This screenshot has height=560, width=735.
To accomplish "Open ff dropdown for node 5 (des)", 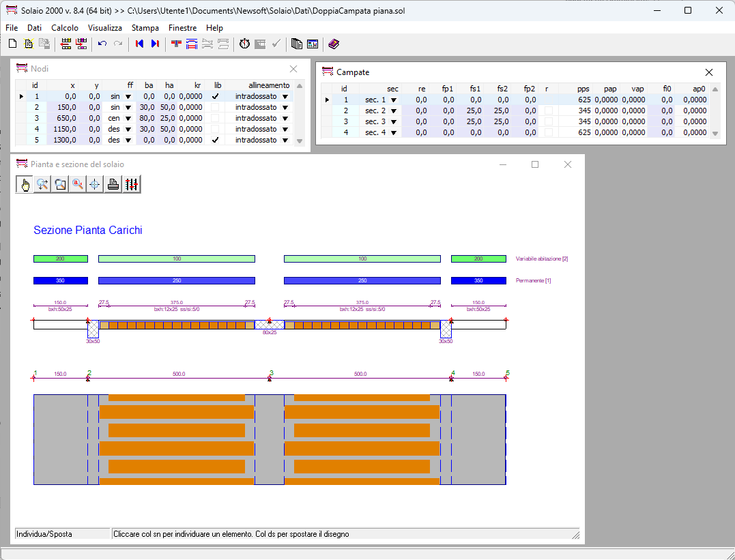I will click(x=128, y=140).
